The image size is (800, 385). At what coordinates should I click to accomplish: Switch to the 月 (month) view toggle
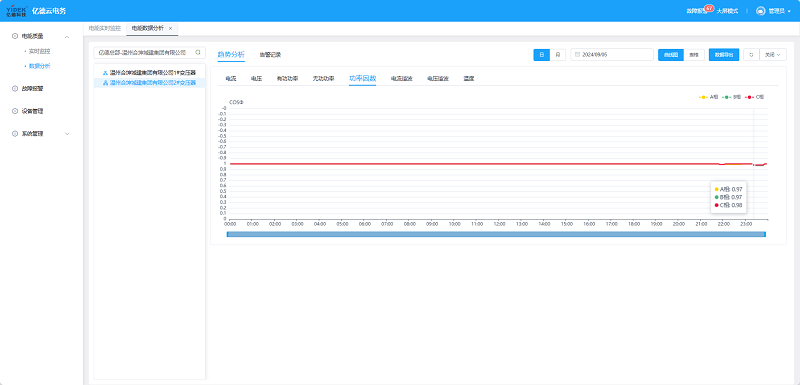pyautogui.click(x=558, y=55)
